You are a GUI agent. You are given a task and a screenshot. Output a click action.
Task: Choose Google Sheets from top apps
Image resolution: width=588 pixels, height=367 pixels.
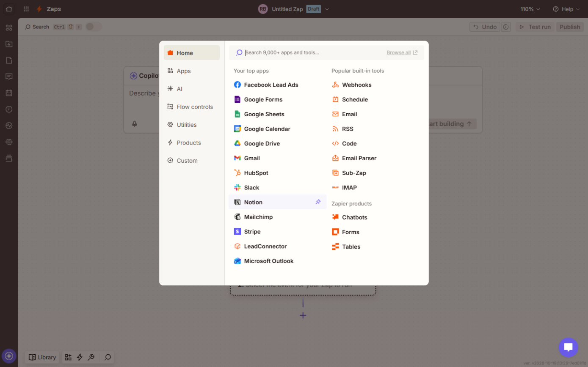tap(278, 114)
